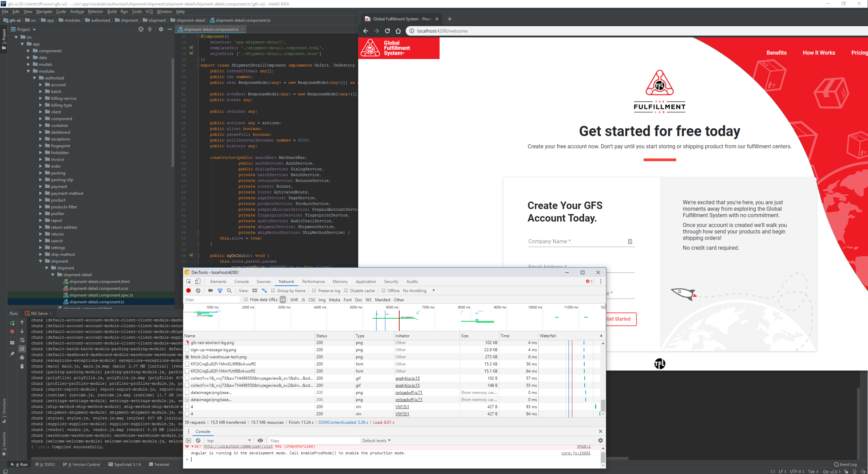Collapse the authorized folder
Image resolution: width=868 pixels, height=474 pixels.
pos(34,78)
